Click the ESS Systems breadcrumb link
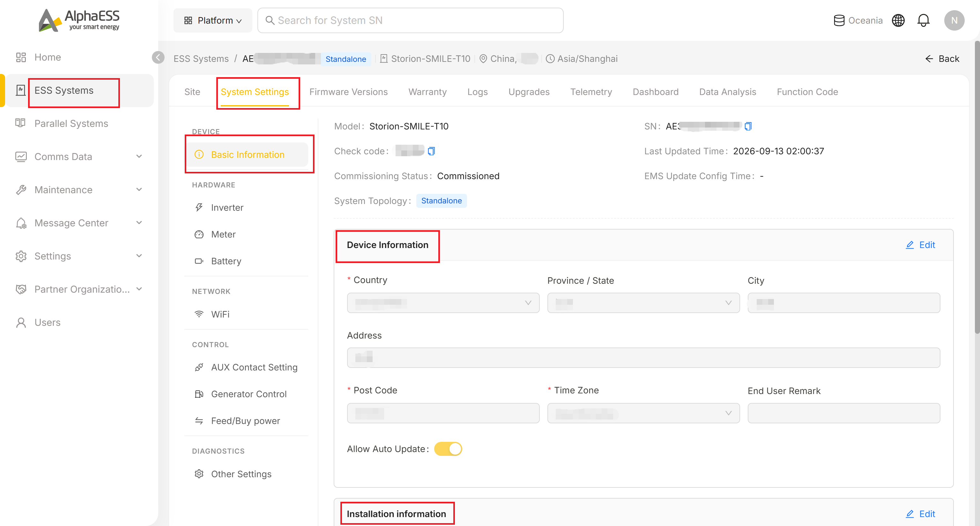This screenshot has height=526, width=980. (x=201, y=59)
